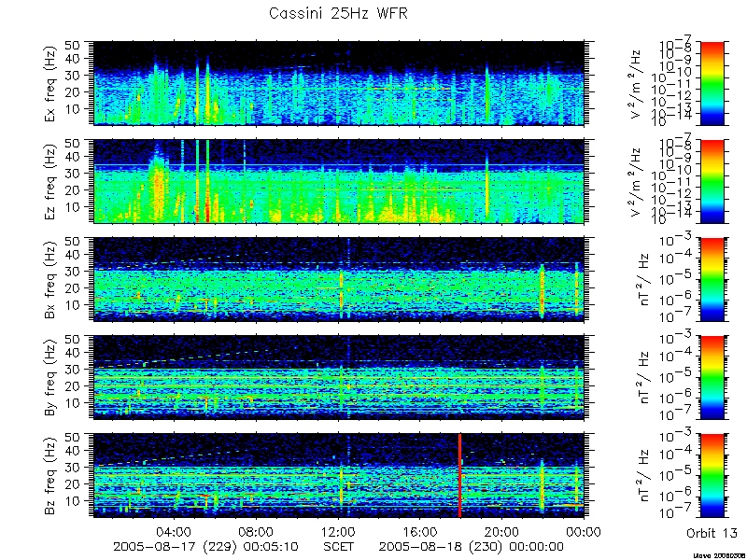This screenshot has width=747, height=560.
Task: Click the SCET label
Action: (x=339, y=547)
